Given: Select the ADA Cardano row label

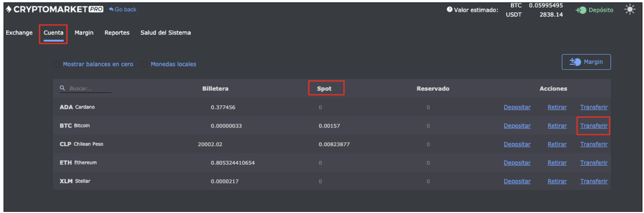Looking at the screenshot, I should click(x=77, y=107).
